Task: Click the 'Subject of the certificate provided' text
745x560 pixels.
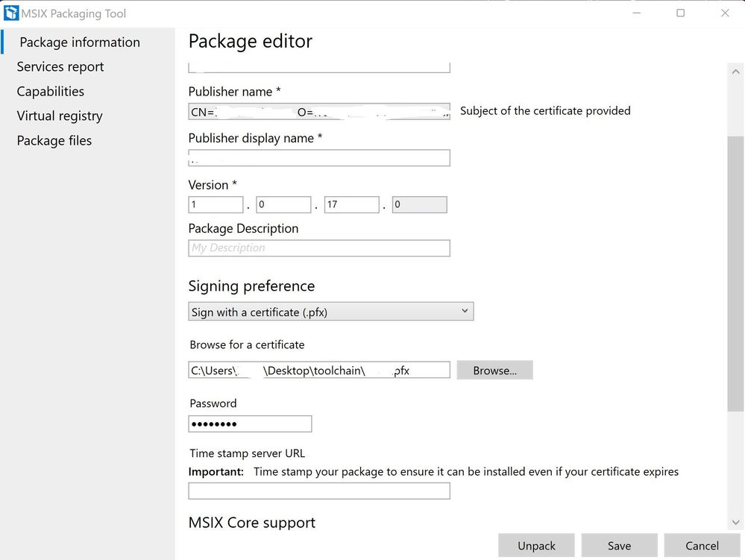Action: (x=545, y=110)
